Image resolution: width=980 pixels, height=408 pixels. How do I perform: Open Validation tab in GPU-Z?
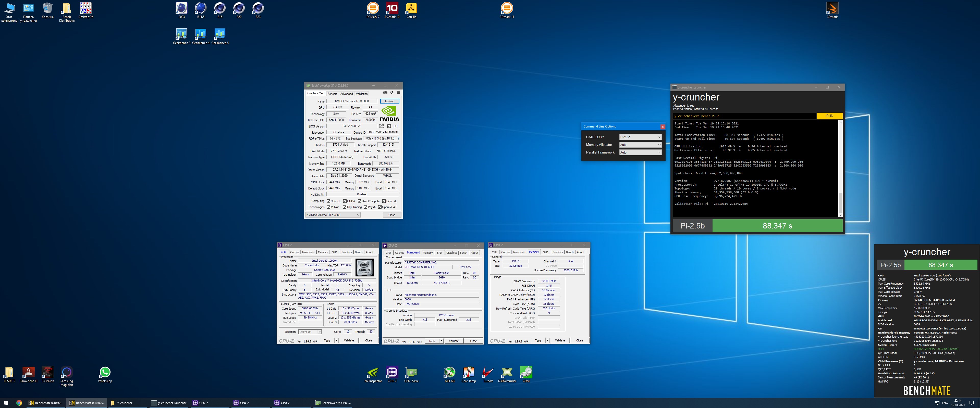pos(362,94)
